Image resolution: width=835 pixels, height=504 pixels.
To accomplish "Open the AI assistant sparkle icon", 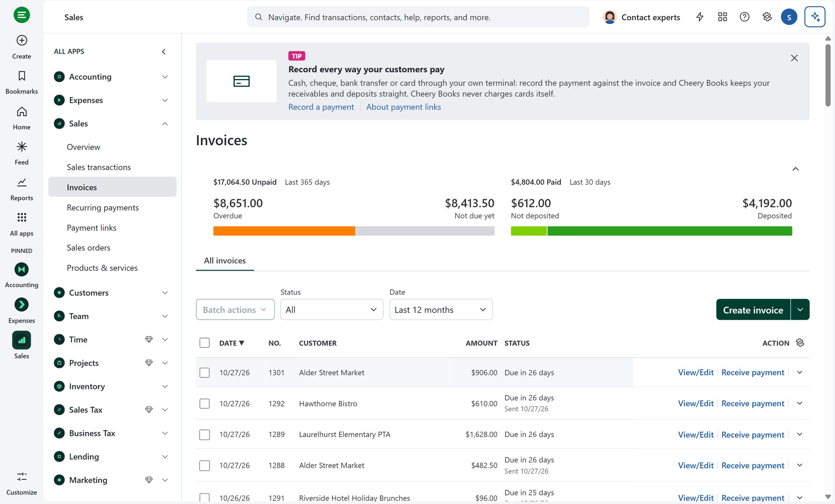I will pos(815,17).
